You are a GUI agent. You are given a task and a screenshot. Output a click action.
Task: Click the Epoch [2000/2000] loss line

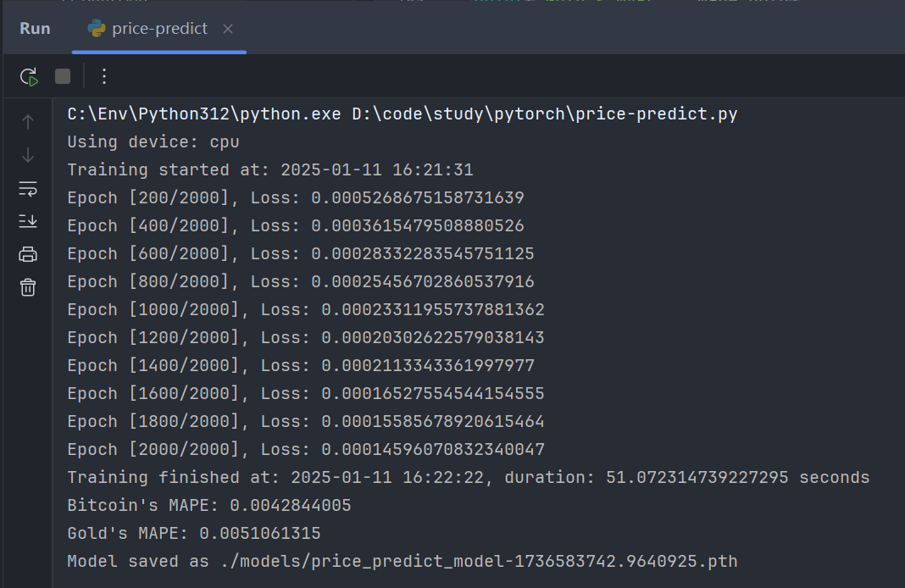305,450
